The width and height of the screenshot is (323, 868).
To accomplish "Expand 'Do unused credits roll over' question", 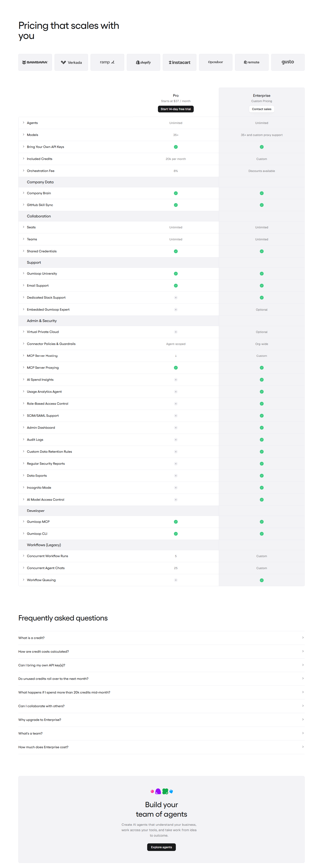I will click(161, 679).
